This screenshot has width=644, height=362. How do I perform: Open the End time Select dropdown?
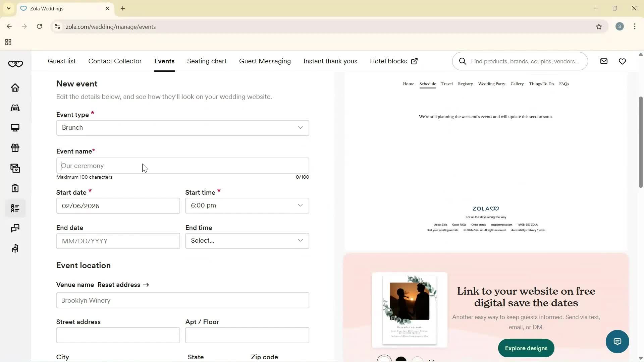click(x=247, y=241)
